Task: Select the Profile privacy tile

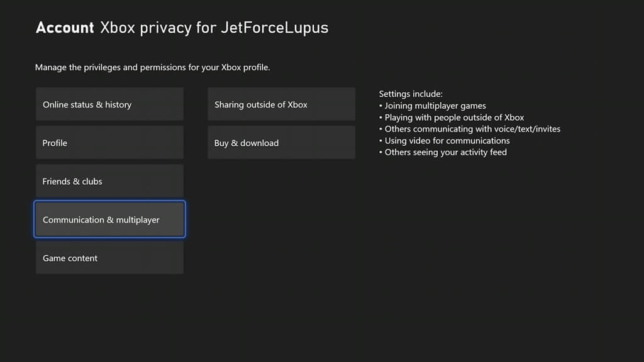Action: (x=109, y=143)
